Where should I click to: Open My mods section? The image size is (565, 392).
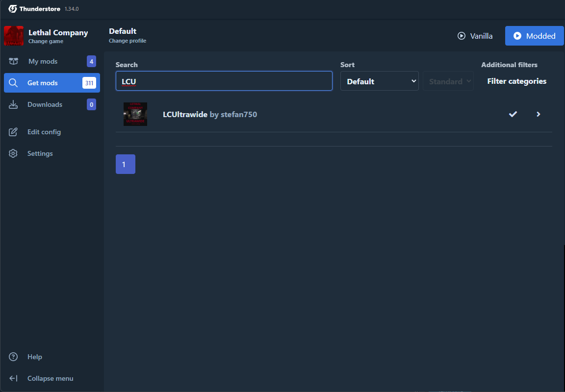(52, 61)
